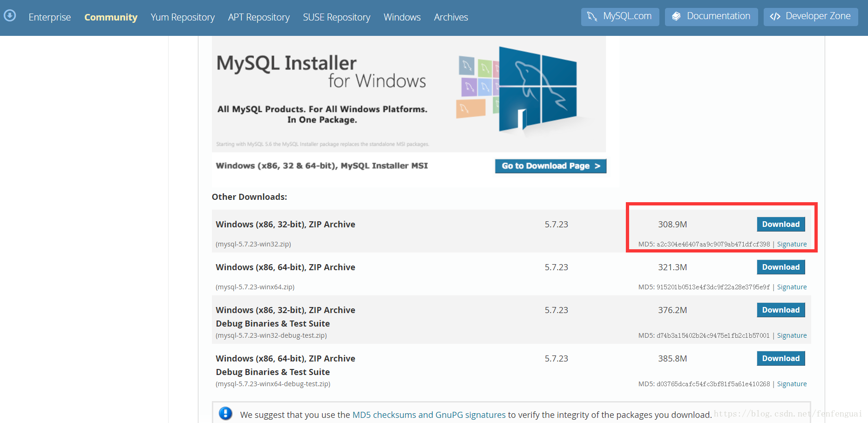Click 'Windows (x86, 64-bit), ZIP Archive' second row title
868x423 pixels.
(285, 267)
